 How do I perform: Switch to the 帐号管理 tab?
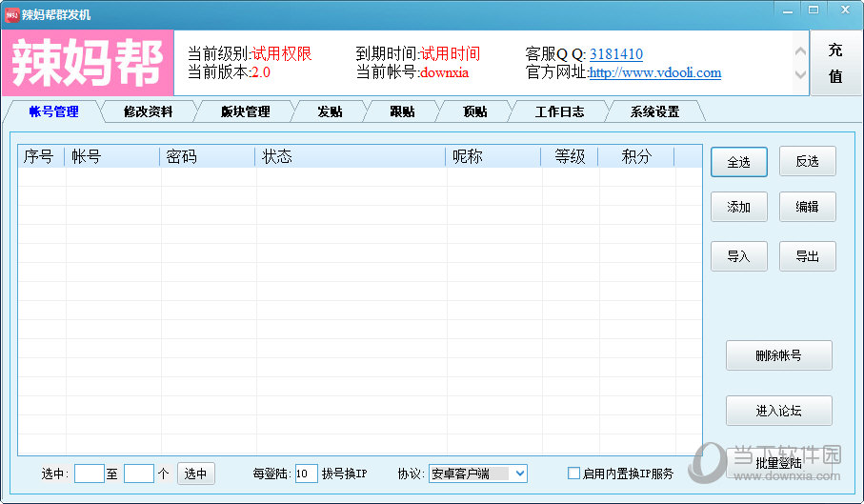pos(53,111)
